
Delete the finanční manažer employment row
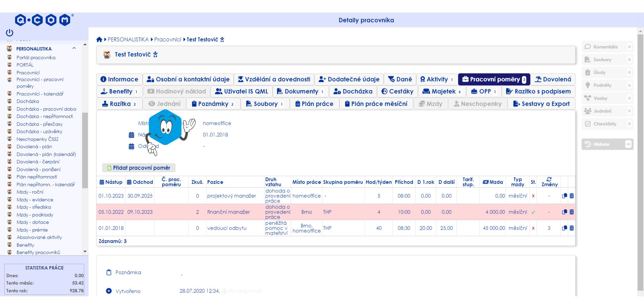[x=572, y=212]
